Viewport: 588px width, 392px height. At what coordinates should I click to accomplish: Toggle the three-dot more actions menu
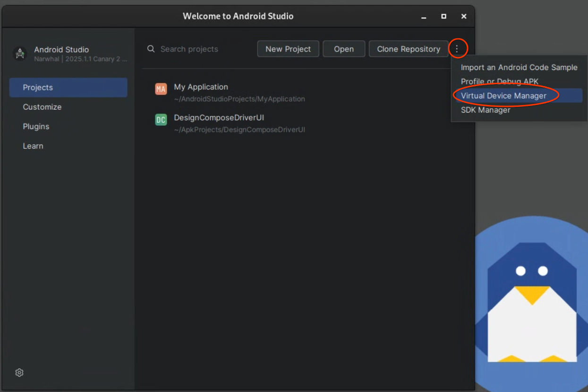tap(457, 49)
